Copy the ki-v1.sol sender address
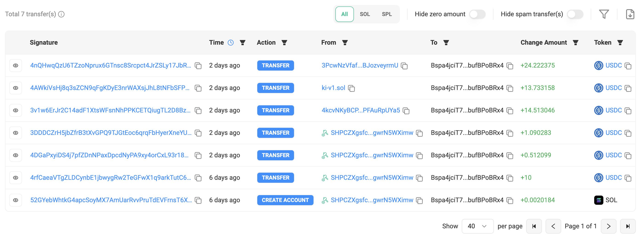 coord(352,88)
